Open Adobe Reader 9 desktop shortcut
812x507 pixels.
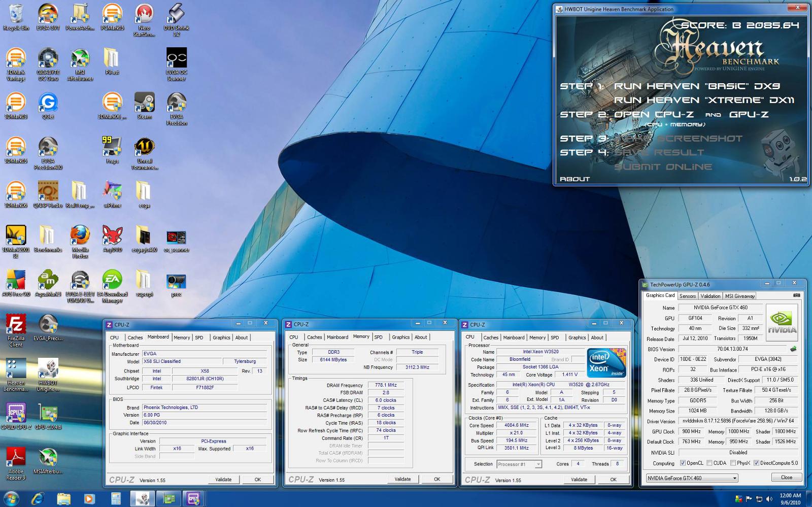pyautogui.click(x=16, y=463)
